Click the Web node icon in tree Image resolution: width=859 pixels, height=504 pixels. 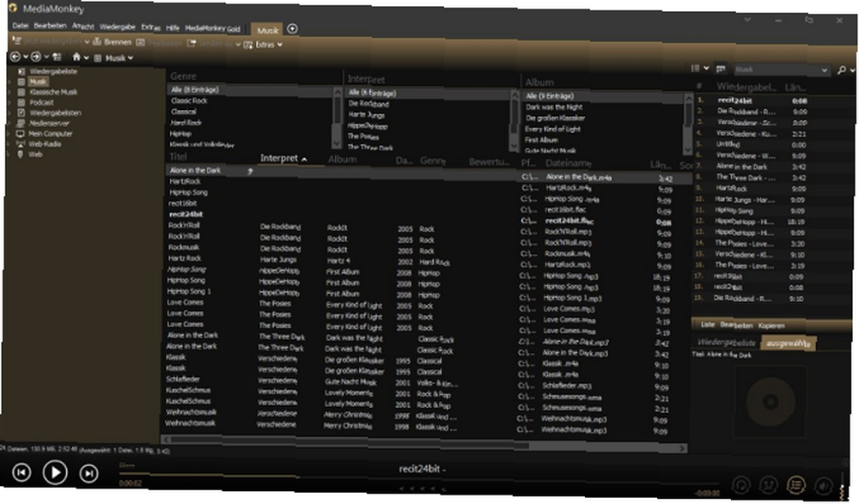pyautogui.click(x=21, y=155)
